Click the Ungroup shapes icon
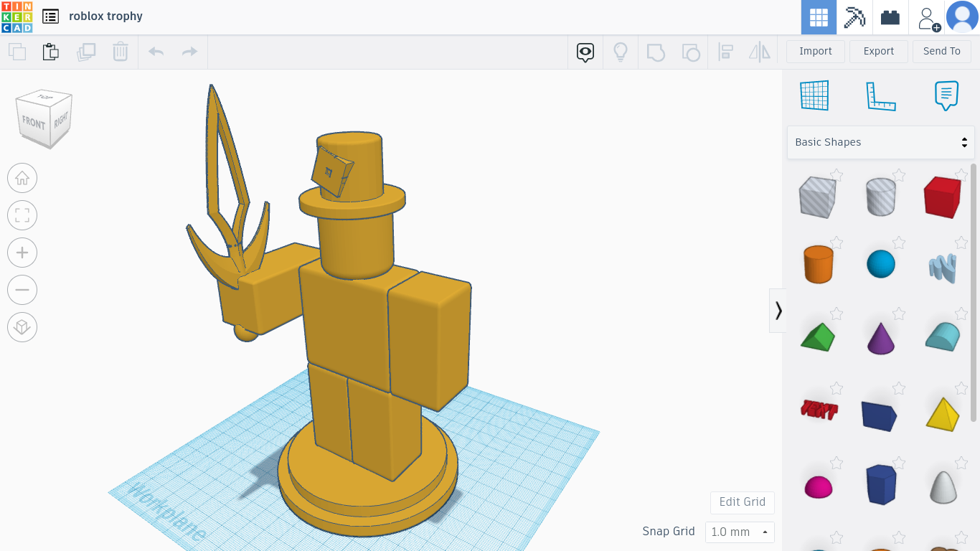This screenshot has height=551, width=980. (x=691, y=52)
